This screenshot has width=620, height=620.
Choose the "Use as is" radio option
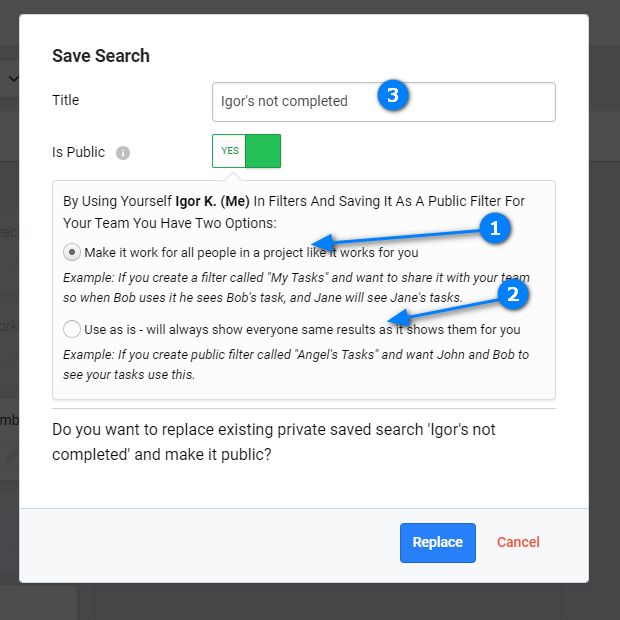click(72, 329)
